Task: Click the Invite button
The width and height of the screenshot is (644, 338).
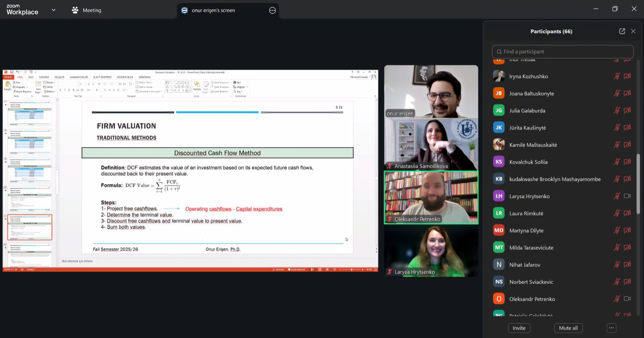Action: 519,328
